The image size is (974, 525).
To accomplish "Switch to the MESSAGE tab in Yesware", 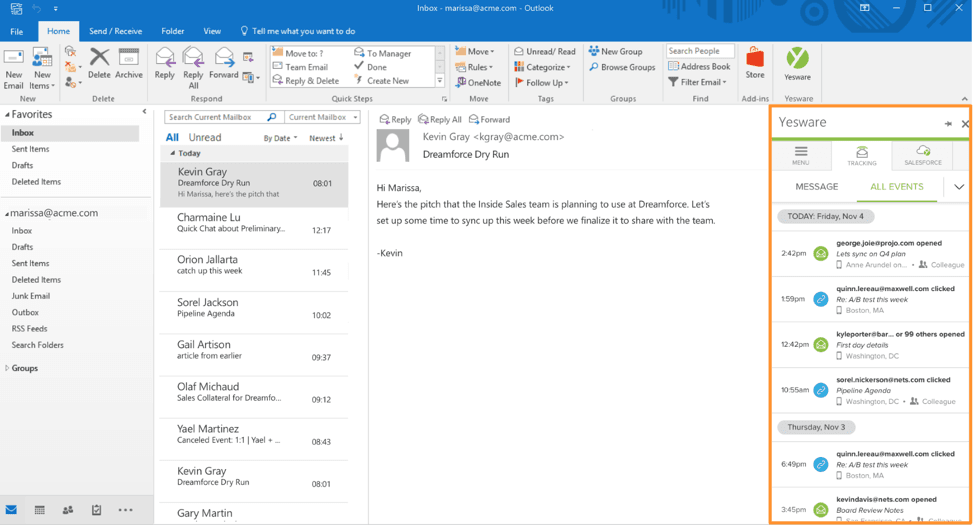I will (x=816, y=187).
